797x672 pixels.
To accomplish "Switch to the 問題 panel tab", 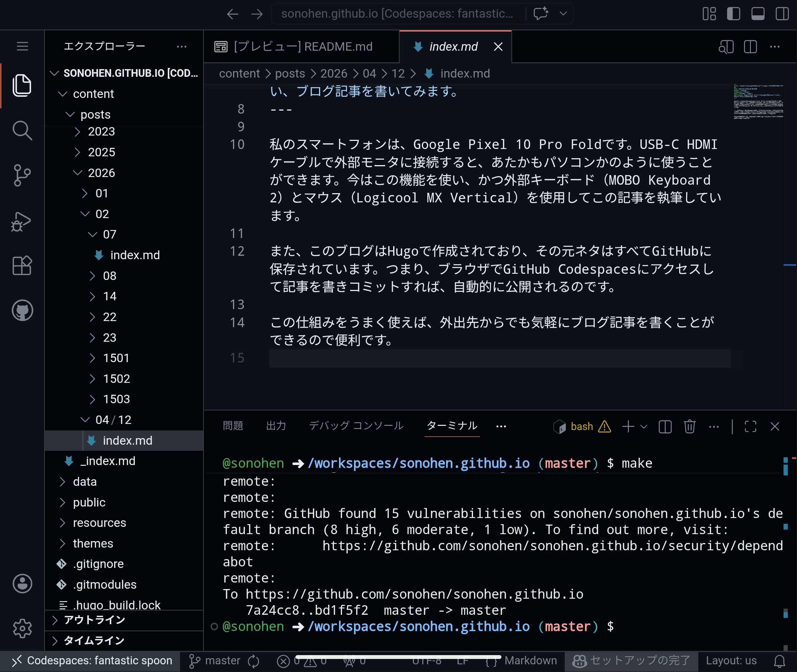I will (x=233, y=425).
